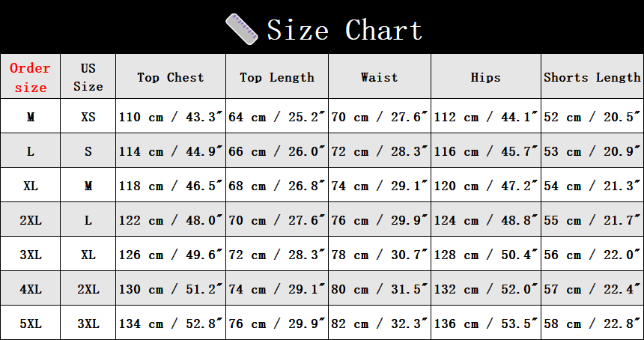Click the M order size cell
Image resolution: width=644 pixels, height=340 pixels.
click(x=30, y=117)
